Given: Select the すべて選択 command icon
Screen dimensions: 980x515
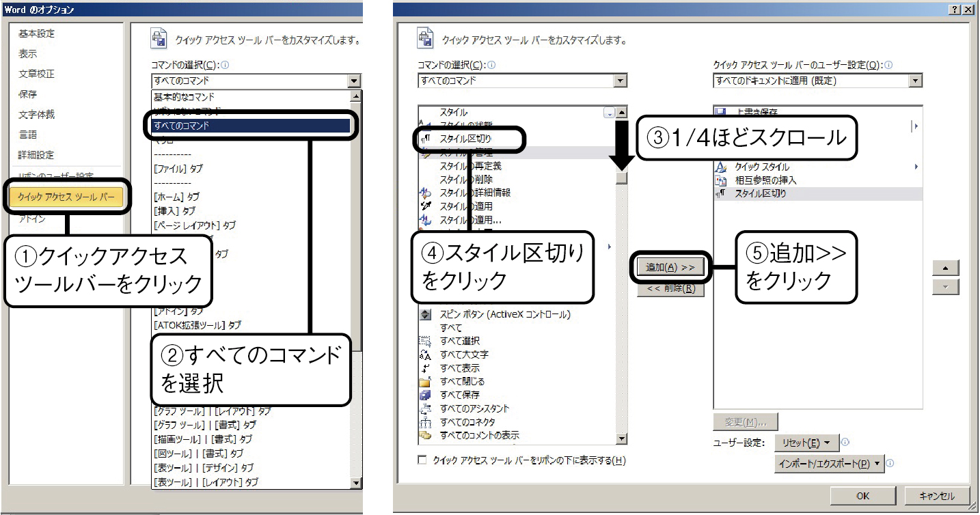Looking at the screenshot, I should coord(425,341).
